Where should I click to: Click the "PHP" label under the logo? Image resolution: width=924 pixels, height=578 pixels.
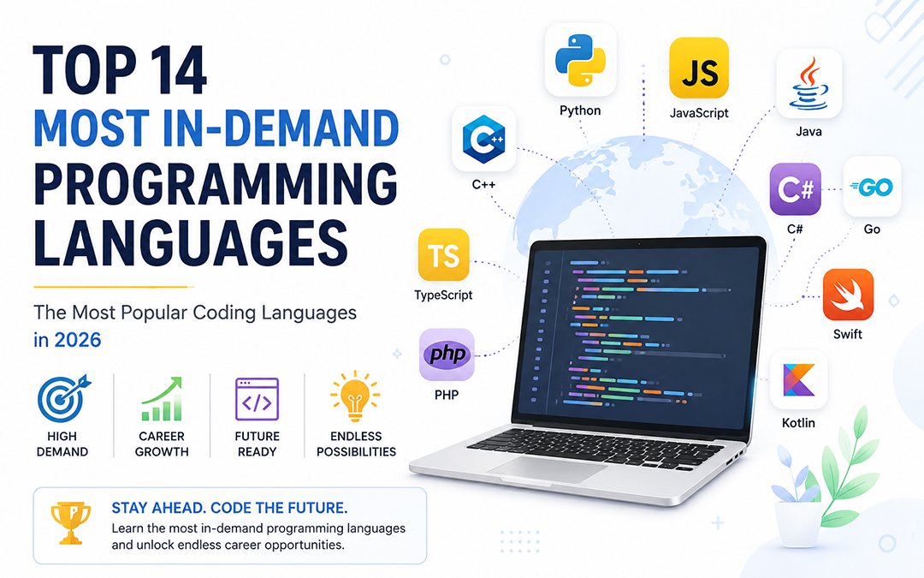(446, 395)
